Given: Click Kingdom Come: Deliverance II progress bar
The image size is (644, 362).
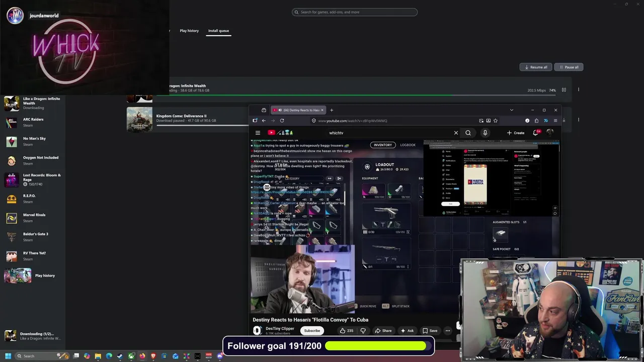Looking at the screenshot, I should (x=203, y=125).
